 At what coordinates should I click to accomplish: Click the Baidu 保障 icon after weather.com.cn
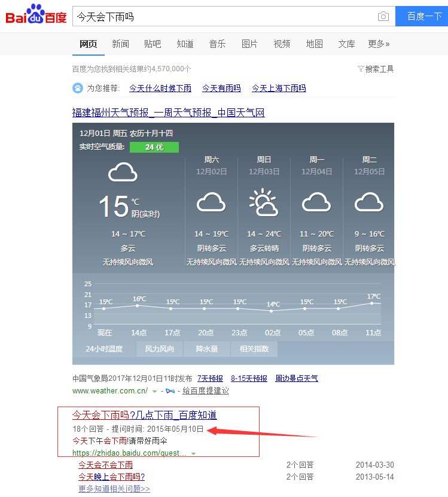[170, 391]
